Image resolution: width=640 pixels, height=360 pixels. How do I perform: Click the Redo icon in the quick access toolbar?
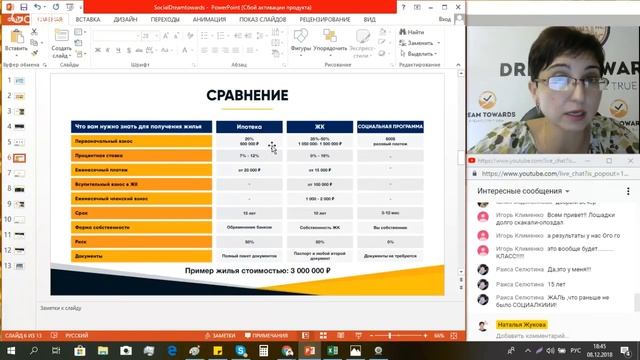[56, 7]
